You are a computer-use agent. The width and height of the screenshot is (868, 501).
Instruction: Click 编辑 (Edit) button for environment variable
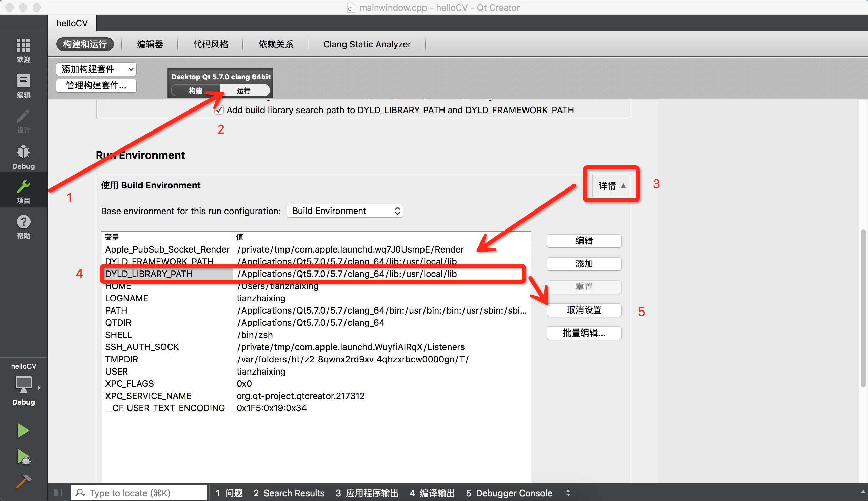click(x=583, y=240)
